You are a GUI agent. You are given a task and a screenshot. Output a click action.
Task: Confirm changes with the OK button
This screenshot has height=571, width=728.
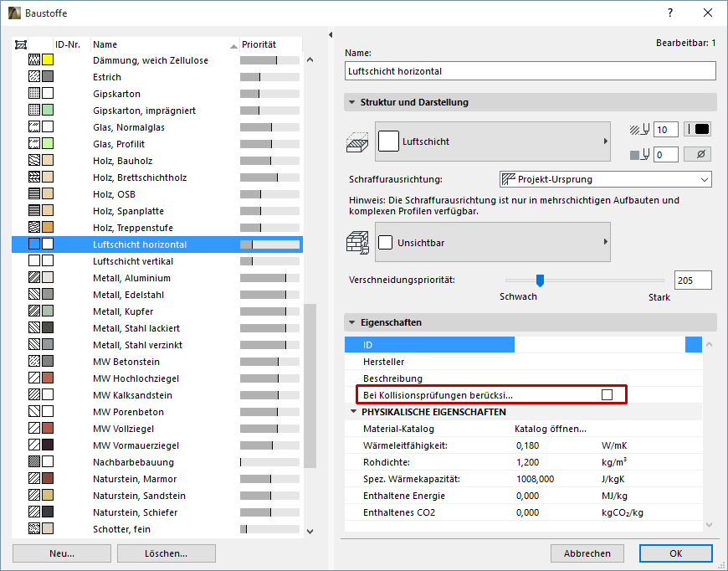pos(675,553)
